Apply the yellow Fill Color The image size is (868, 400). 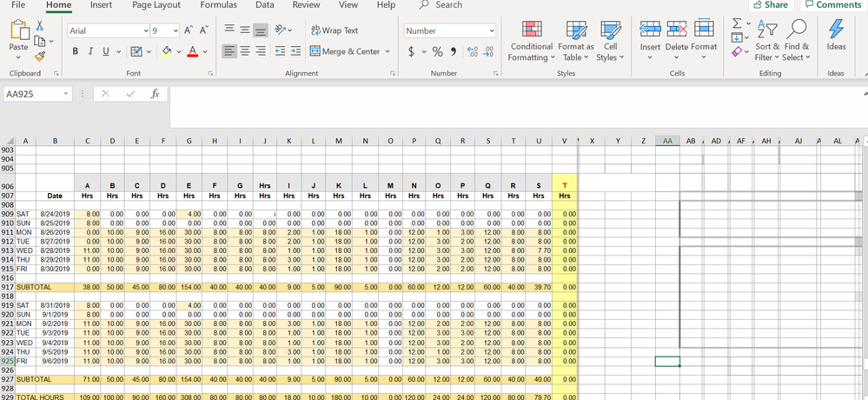(167, 51)
